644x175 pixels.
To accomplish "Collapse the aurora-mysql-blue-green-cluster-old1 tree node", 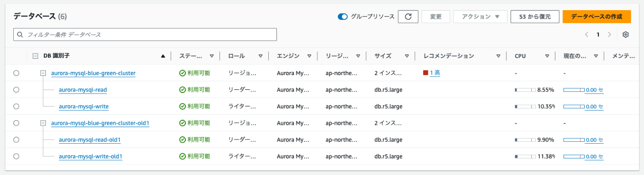I will tap(43, 123).
